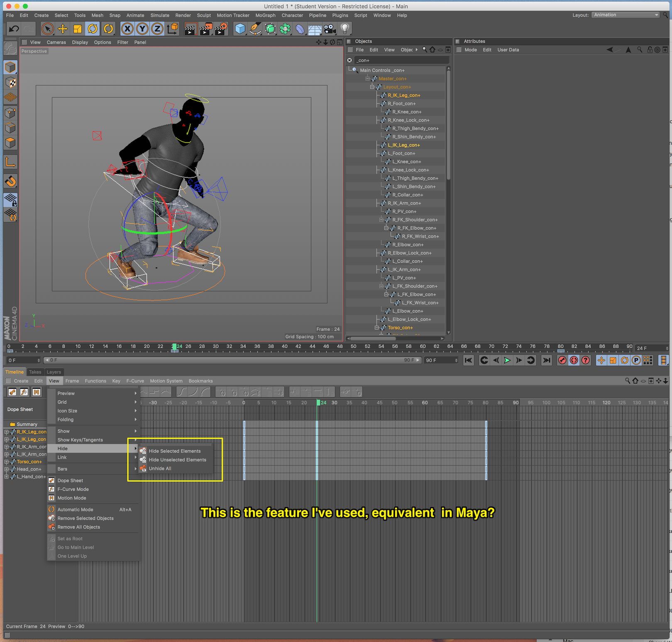Expand Head_con+ track in timeline

pyautogui.click(x=6, y=469)
